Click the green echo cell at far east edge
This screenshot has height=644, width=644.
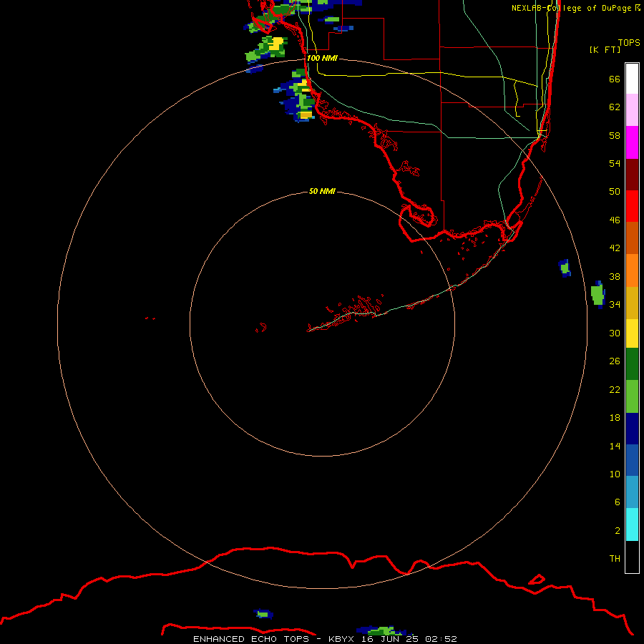(597, 295)
